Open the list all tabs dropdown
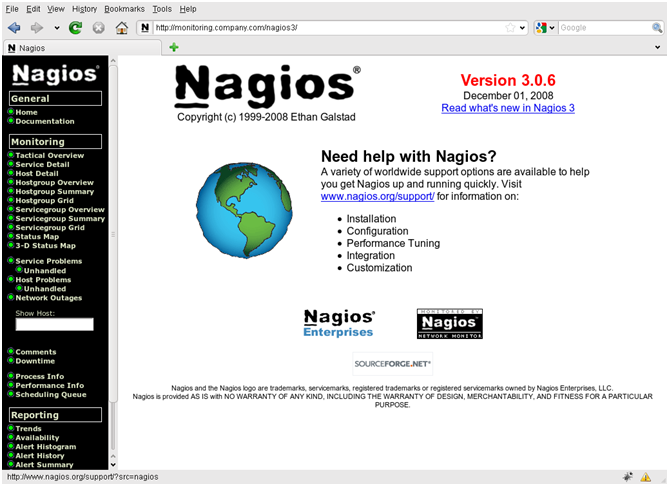669x486 pixels. (657, 47)
